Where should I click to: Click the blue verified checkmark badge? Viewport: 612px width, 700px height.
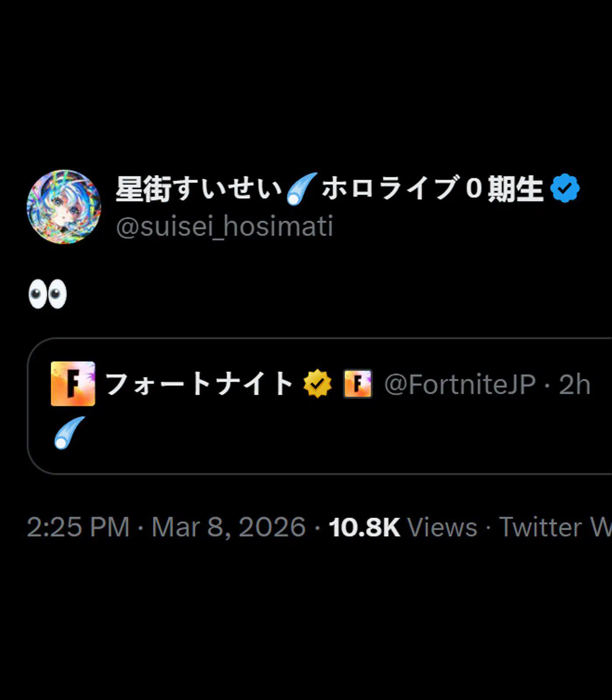(x=565, y=189)
